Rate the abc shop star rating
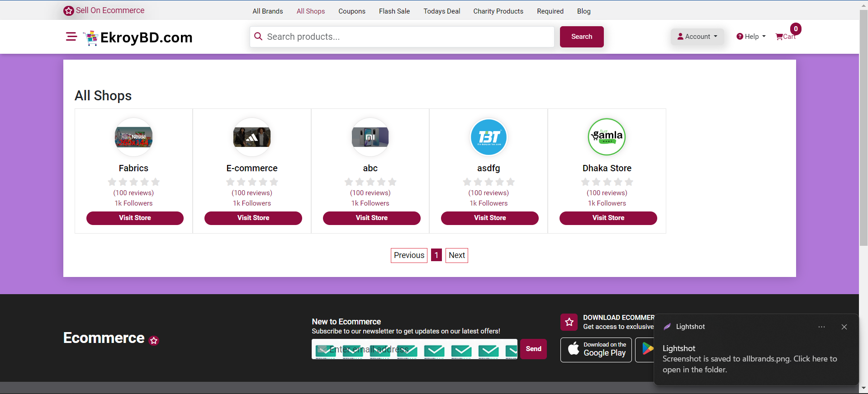868x394 pixels. tap(370, 182)
